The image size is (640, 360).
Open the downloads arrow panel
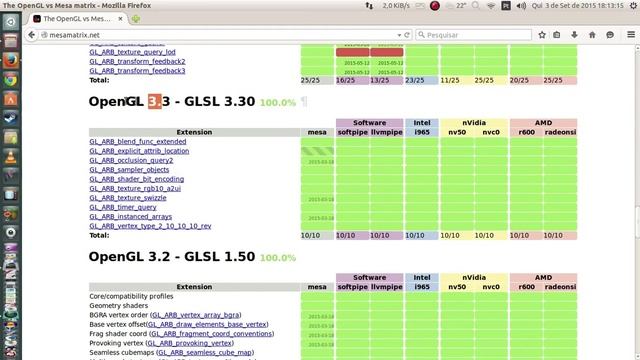[x=574, y=35]
